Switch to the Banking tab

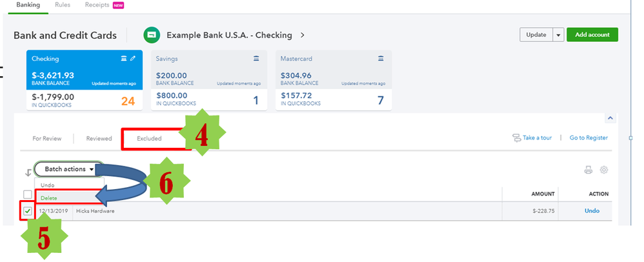coord(28,5)
